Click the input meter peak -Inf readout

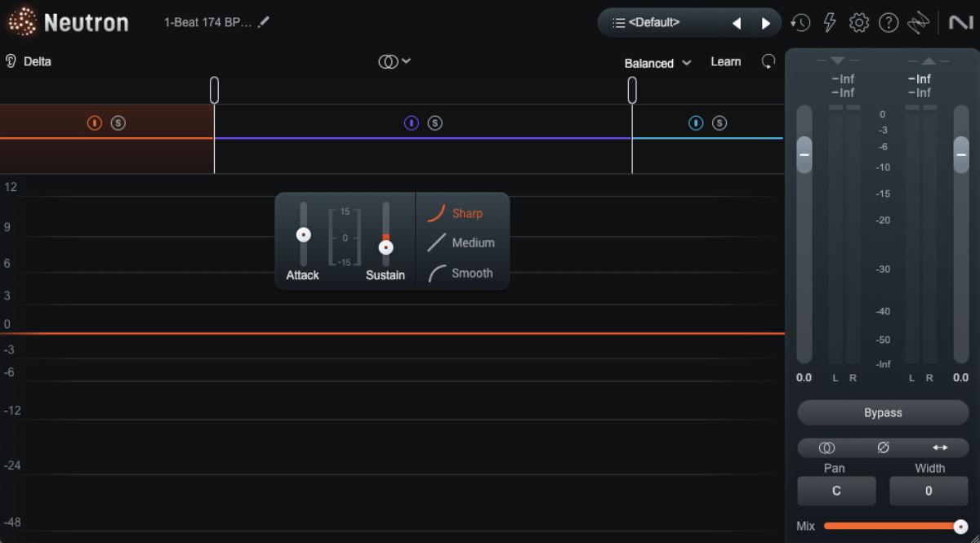[x=843, y=79]
